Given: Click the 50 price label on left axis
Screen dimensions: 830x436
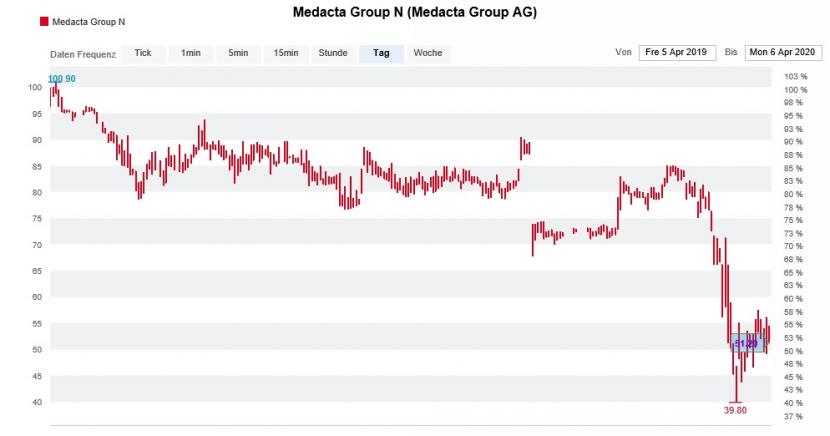Looking at the screenshot, I should click(37, 350).
